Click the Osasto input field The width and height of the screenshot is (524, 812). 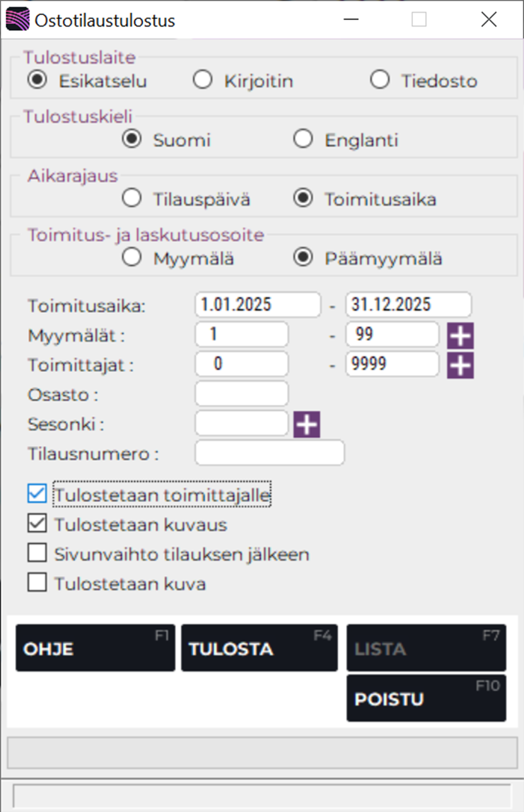(242, 394)
